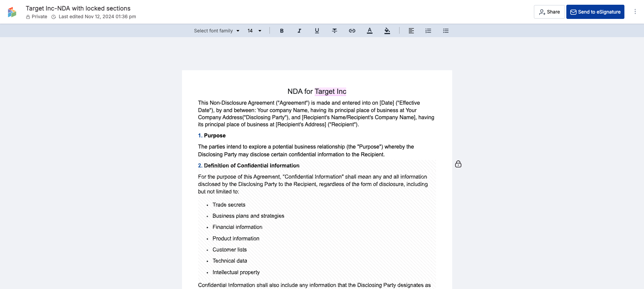The width and height of the screenshot is (644, 289).
Task: Click the 'Financial information' bullet
Action: (x=237, y=227)
